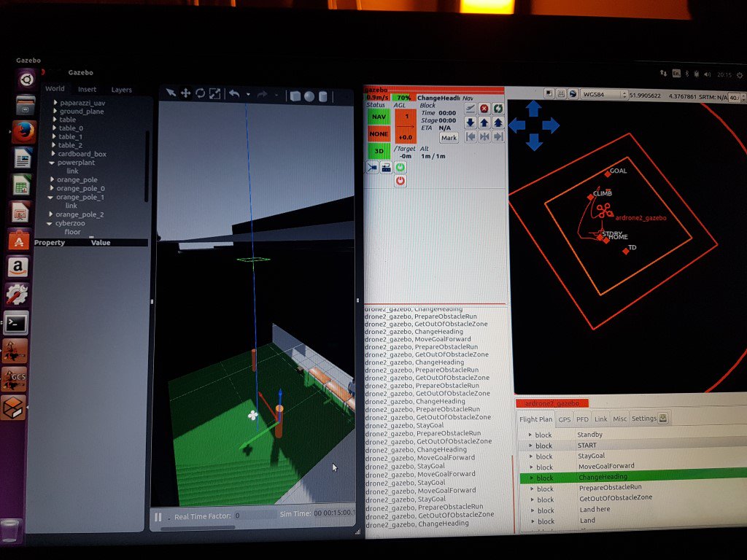Viewport: 747px width, 560px height.
Task: Collapse the cyberzoo tree node
Action: tap(49, 223)
